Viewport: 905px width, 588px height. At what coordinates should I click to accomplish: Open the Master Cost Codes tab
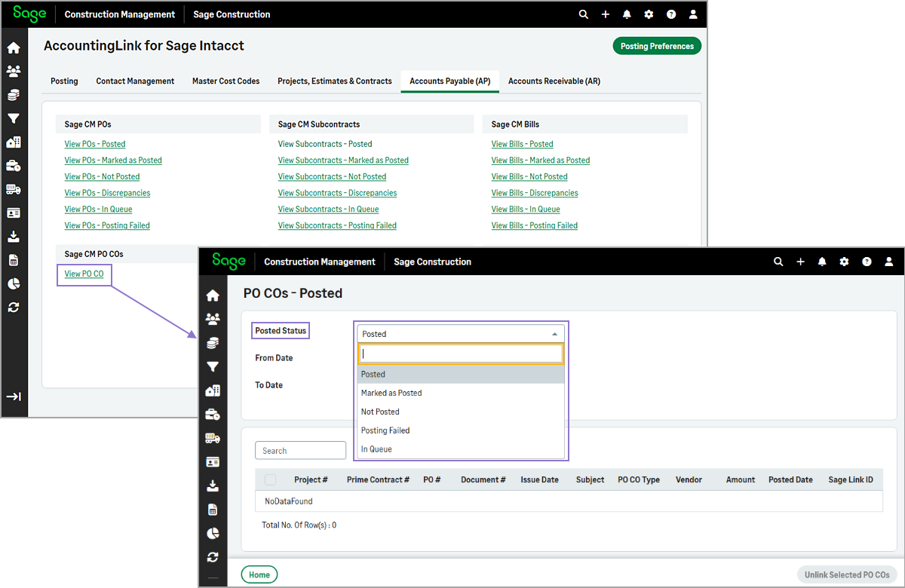pyautogui.click(x=226, y=81)
